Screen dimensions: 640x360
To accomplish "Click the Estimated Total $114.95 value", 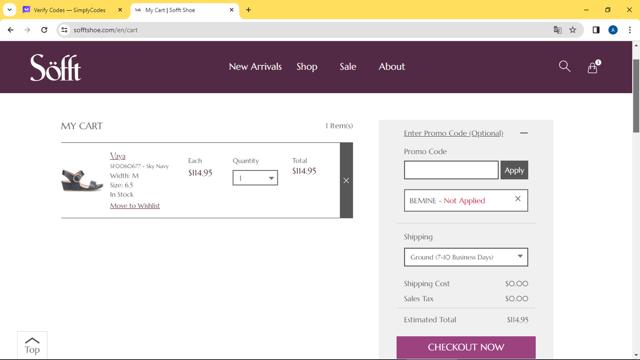I will 518,320.
